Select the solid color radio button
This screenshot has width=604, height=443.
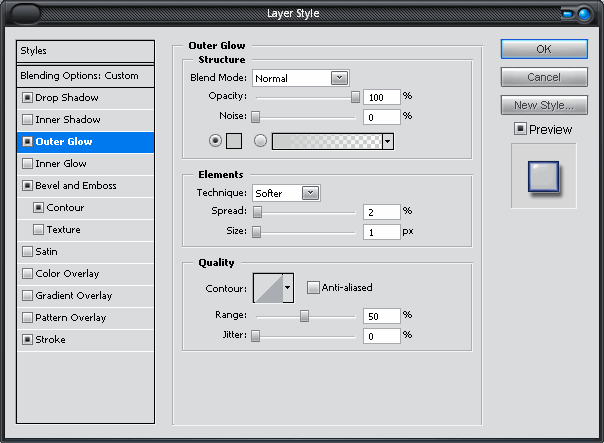point(214,141)
